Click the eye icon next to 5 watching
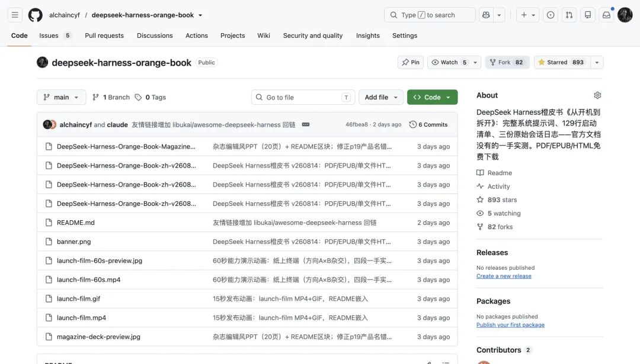The width and height of the screenshot is (640, 364). click(x=480, y=213)
